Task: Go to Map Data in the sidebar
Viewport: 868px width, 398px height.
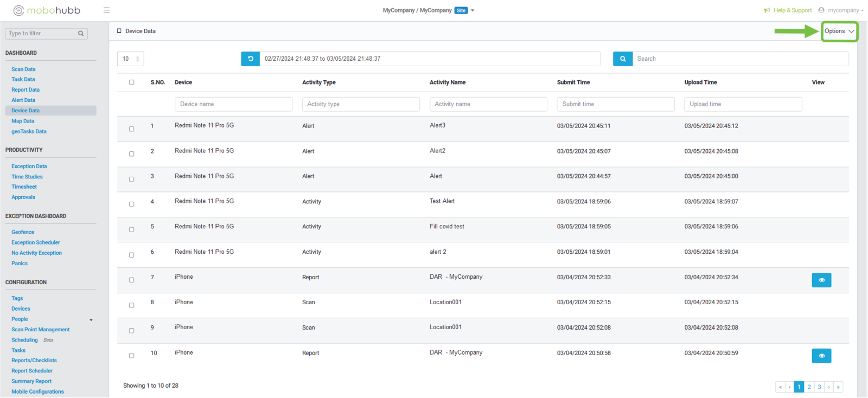Action: 23,121
